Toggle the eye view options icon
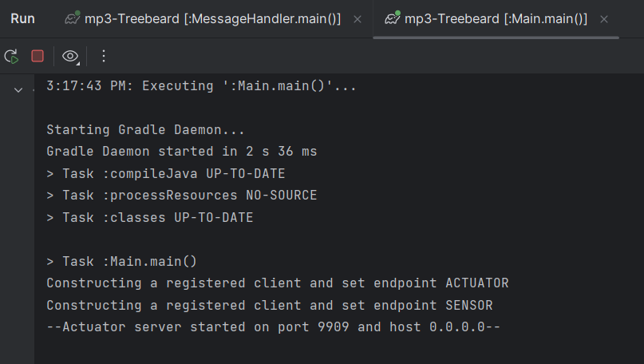 click(x=70, y=57)
